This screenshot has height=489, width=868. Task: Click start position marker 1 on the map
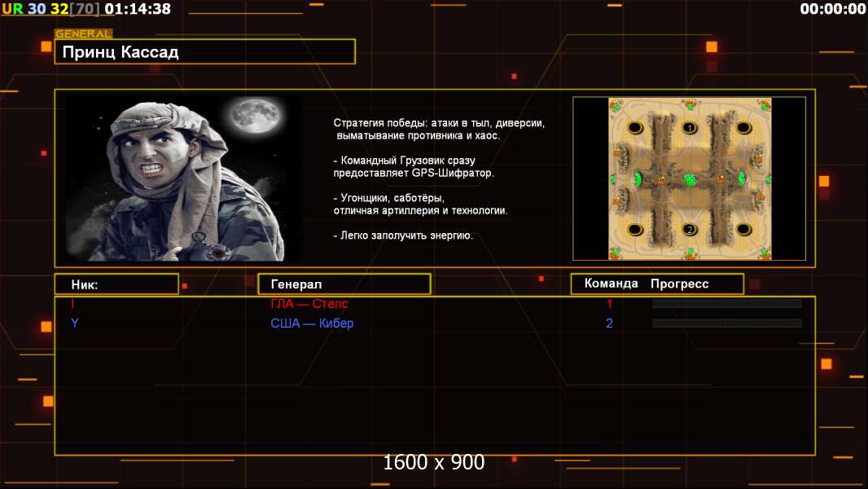click(x=689, y=128)
